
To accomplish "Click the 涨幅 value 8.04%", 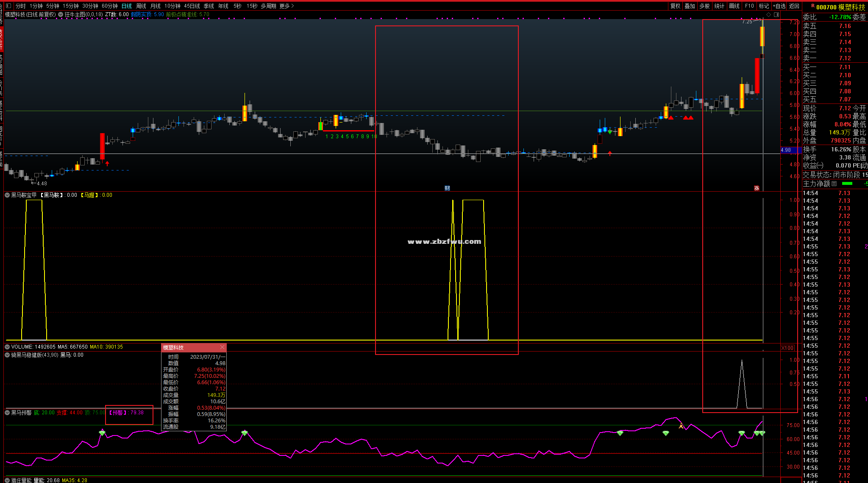I will click(x=843, y=125).
